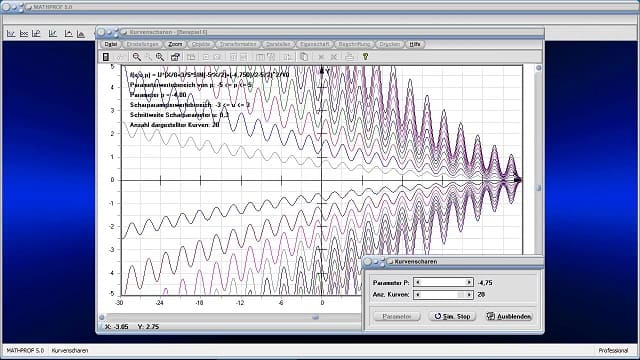Decrease Anz. Kurven with left slider arrow
The image size is (640, 360).
pos(418,295)
